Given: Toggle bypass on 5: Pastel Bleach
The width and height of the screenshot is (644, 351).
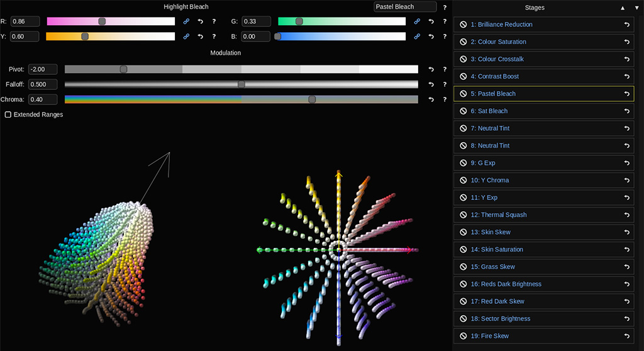Looking at the screenshot, I should click(x=464, y=94).
